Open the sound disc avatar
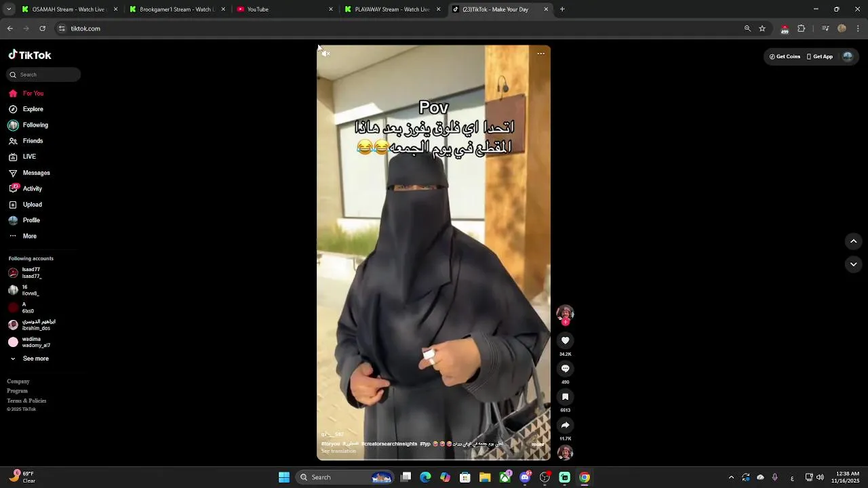 (565, 452)
